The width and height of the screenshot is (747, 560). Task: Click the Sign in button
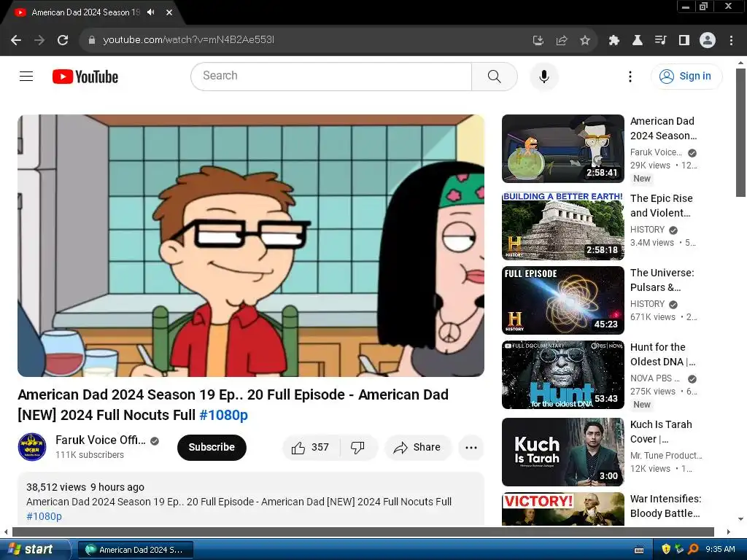pos(686,76)
